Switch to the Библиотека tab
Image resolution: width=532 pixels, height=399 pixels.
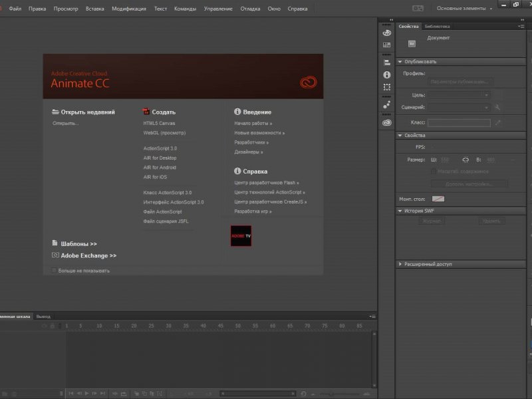(437, 27)
